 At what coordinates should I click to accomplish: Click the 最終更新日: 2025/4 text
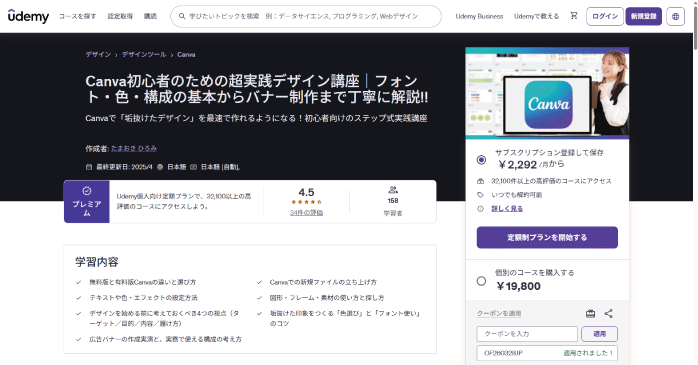click(124, 167)
